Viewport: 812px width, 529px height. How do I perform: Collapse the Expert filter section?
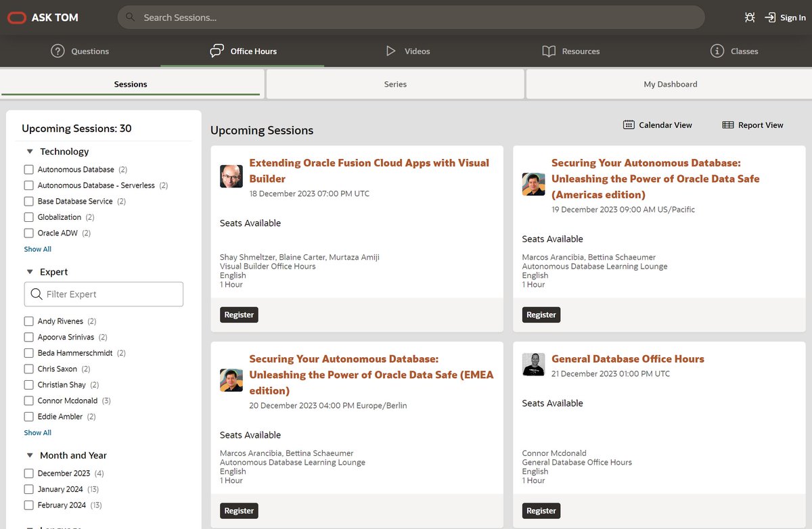(x=30, y=272)
